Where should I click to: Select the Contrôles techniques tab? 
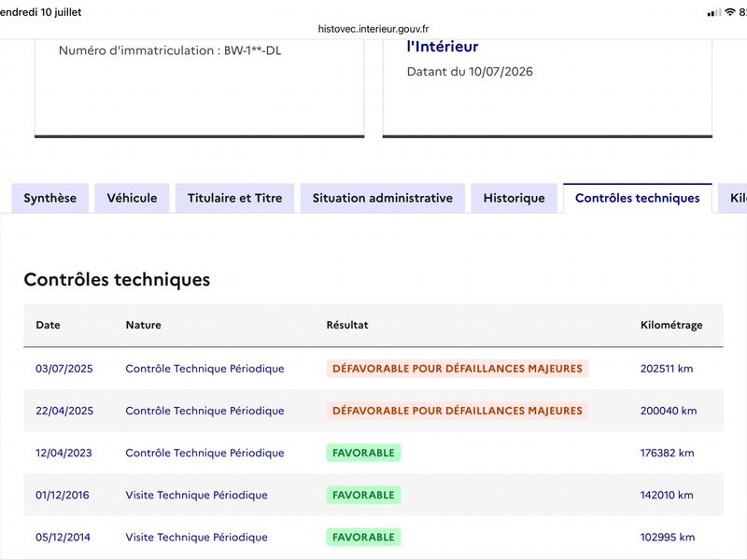click(638, 198)
